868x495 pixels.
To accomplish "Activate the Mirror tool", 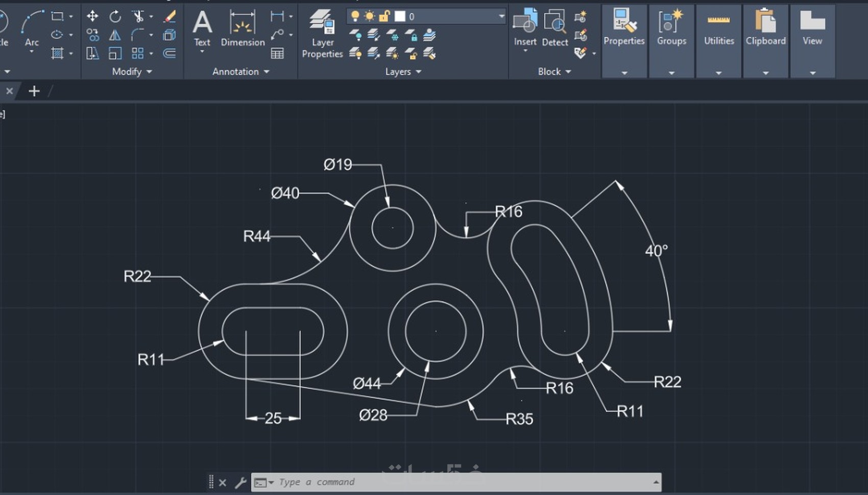I will 115,35.
